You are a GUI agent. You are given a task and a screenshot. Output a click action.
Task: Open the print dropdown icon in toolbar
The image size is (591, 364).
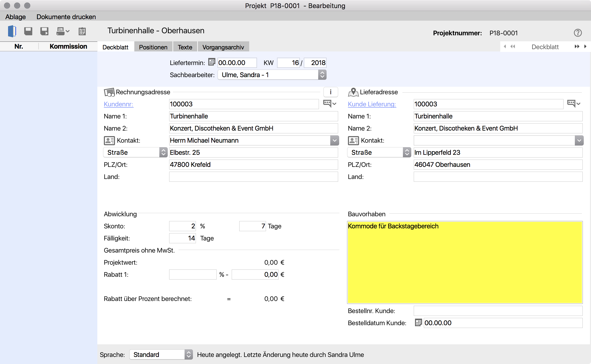tap(63, 31)
